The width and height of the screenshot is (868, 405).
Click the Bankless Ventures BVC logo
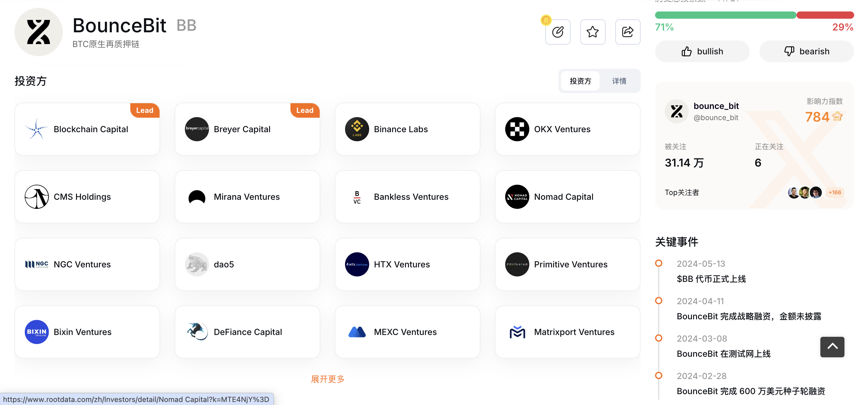(357, 197)
